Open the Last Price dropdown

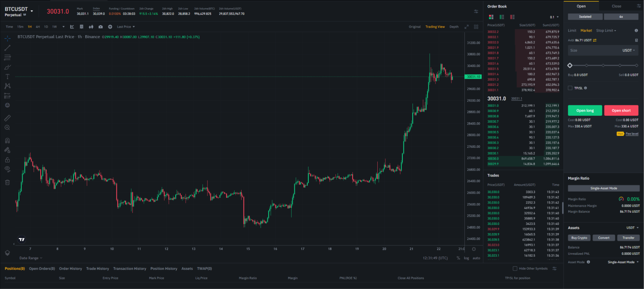[126, 27]
